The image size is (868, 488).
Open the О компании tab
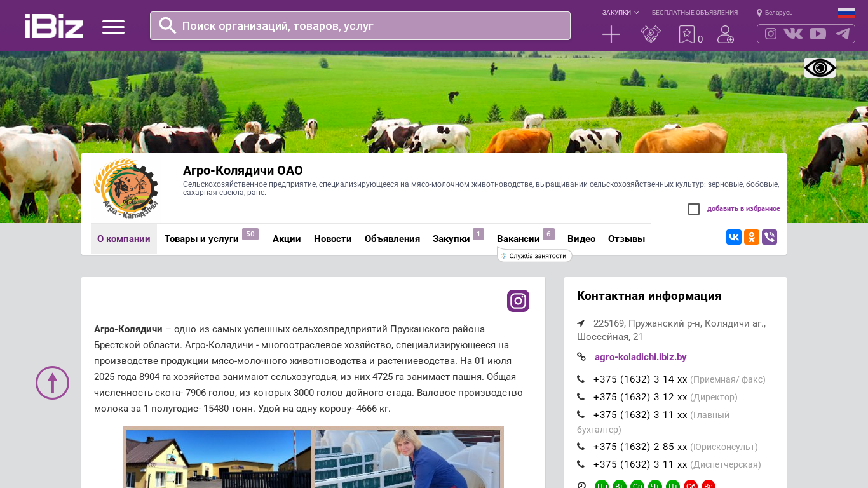pyautogui.click(x=124, y=239)
